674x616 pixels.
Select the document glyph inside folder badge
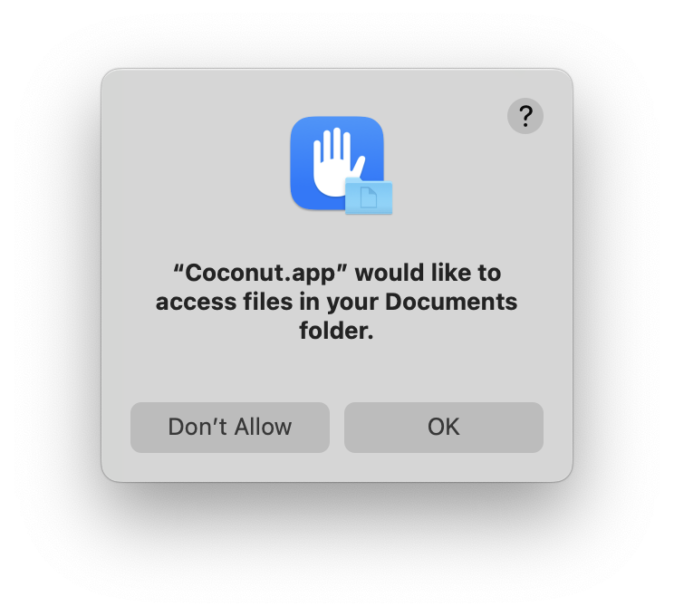(369, 197)
